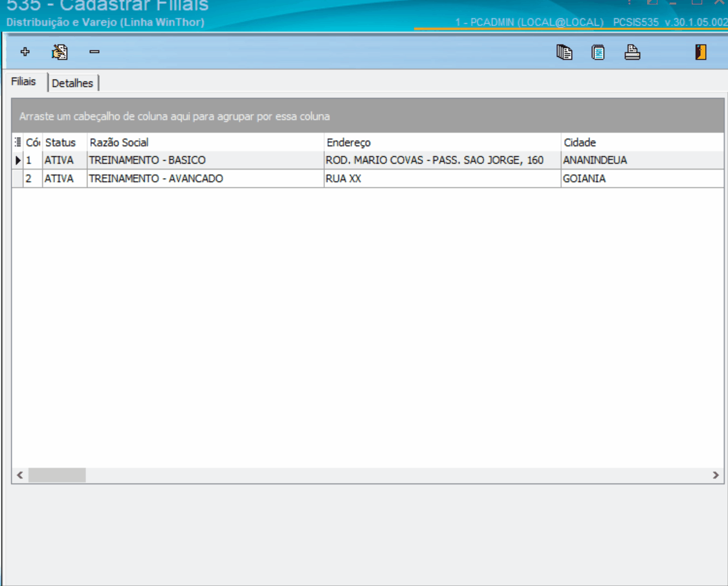
Task: Open the Detalhes tab
Action: (x=72, y=83)
